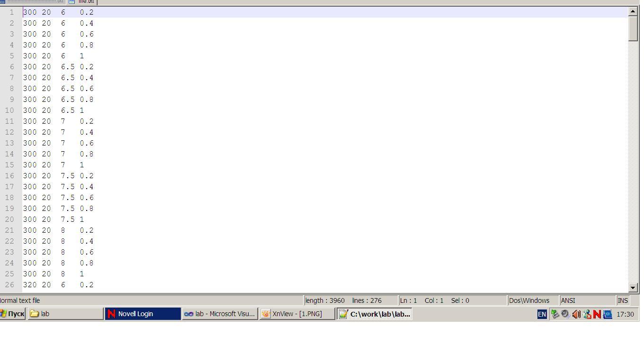Screen dimensions: 644x364
Task: Click the Messenger tray icon
Action: [587, 314]
